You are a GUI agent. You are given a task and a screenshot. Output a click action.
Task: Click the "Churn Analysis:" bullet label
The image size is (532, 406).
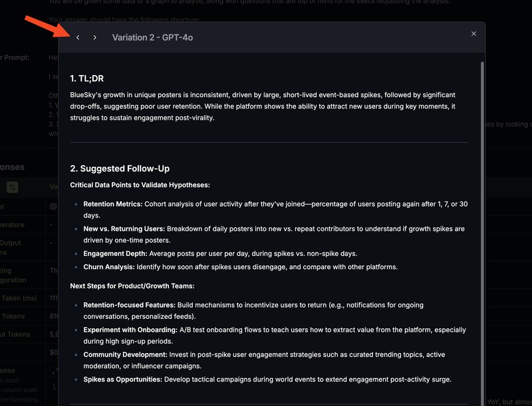point(108,266)
